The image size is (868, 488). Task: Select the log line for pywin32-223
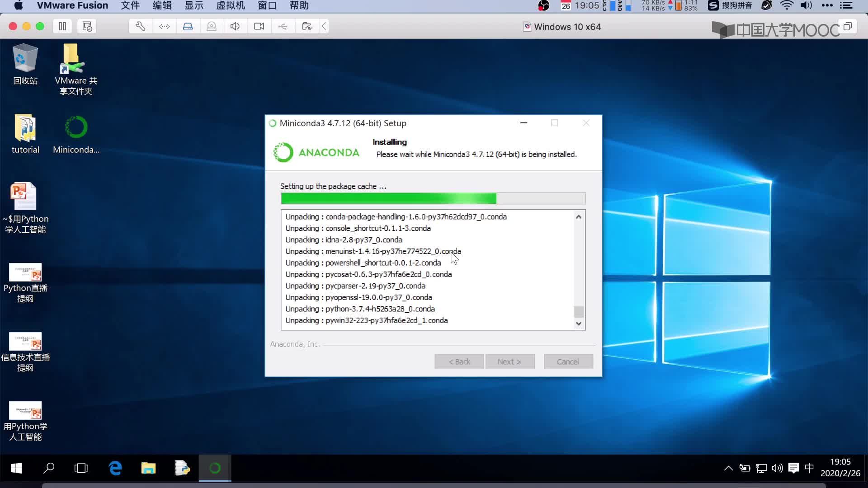(x=367, y=320)
